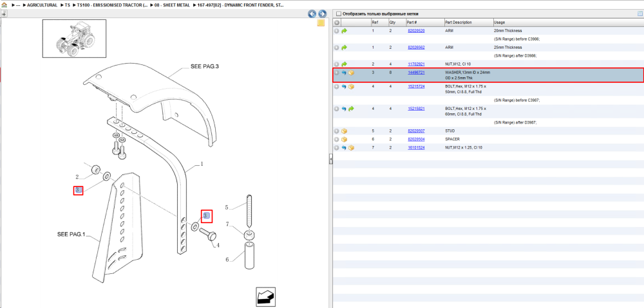Open 167-497[02] DYNAMIC FRONT FENDER breadcrumb
The width and height of the screenshot is (644, 308).
(x=241, y=5)
